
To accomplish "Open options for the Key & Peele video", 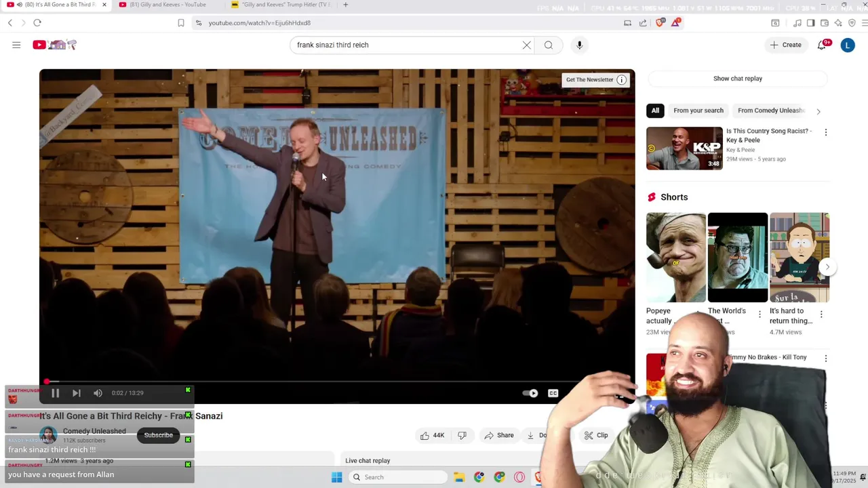I will click(825, 132).
